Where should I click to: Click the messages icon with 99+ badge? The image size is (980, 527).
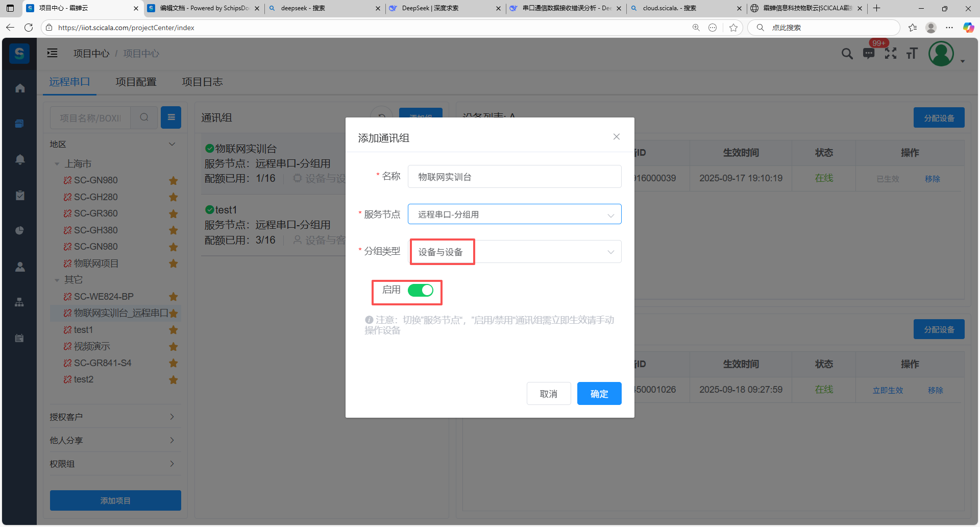pyautogui.click(x=868, y=54)
